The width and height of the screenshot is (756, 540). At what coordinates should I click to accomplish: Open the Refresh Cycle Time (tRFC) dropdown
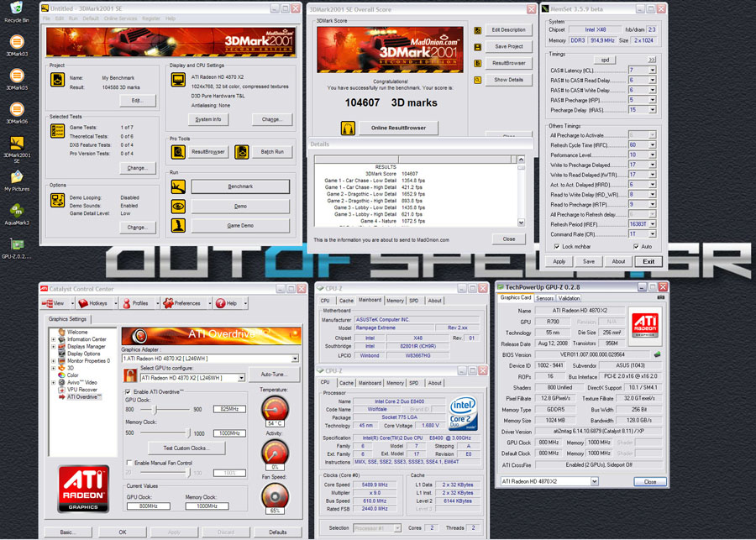coord(652,145)
